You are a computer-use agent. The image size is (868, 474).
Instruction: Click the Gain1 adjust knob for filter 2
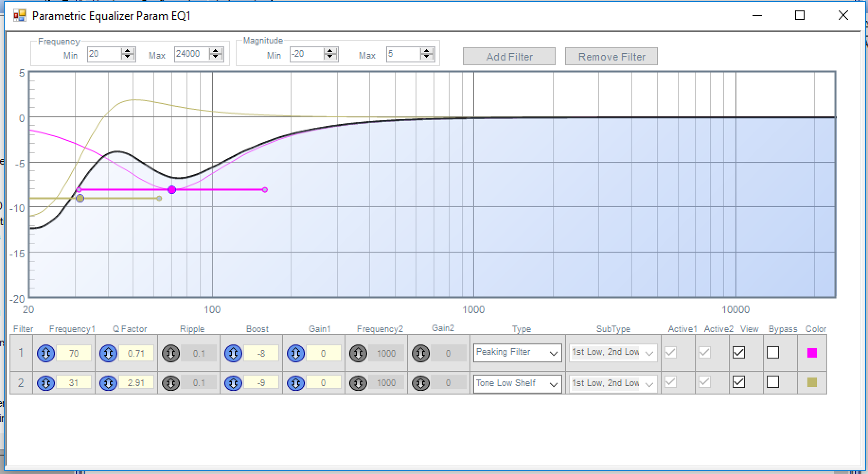pos(296,383)
